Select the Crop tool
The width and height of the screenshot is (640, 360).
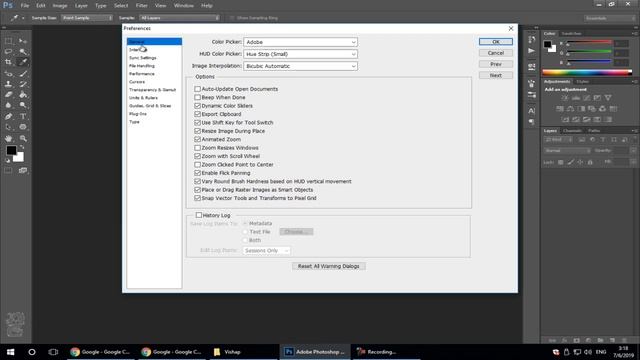tap(8, 62)
